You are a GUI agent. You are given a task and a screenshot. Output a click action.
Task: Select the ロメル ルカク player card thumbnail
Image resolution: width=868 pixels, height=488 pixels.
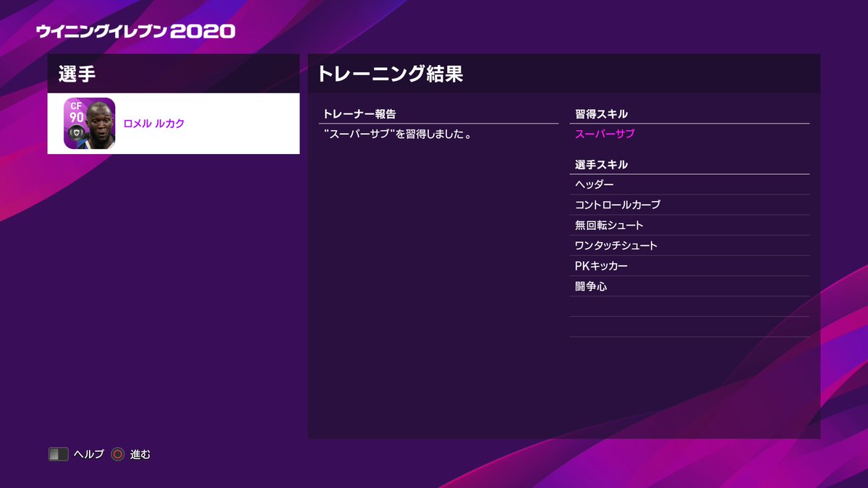(x=90, y=124)
